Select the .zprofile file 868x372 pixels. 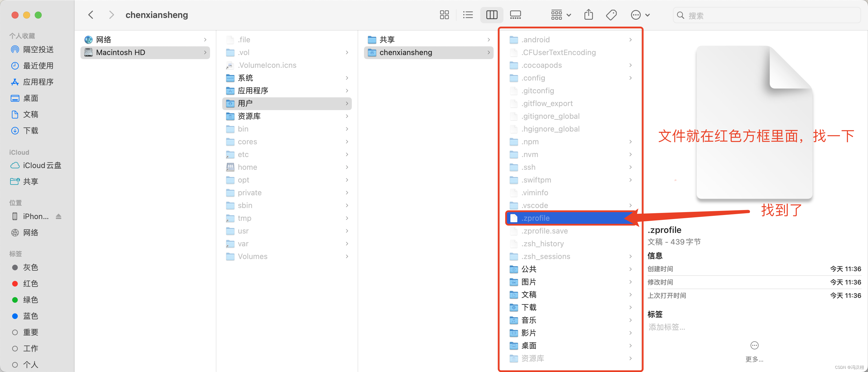[571, 218]
